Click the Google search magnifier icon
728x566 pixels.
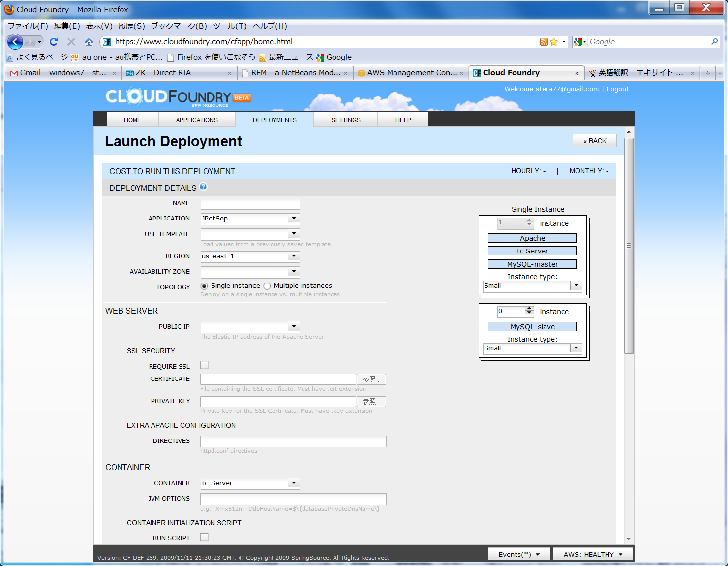click(715, 42)
